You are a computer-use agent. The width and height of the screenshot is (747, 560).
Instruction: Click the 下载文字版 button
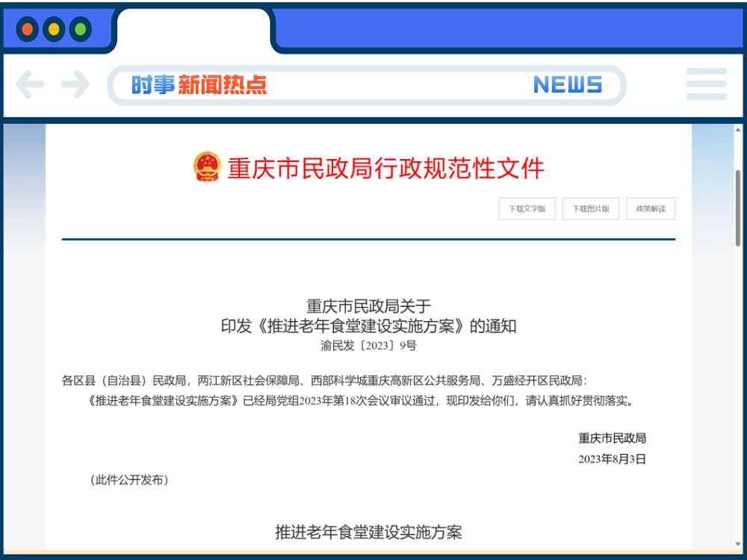pyautogui.click(x=527, y=208)
